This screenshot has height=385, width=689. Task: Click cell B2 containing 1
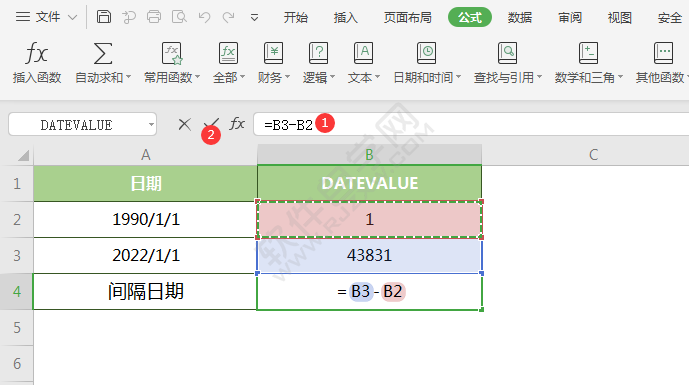click(370, 219)
